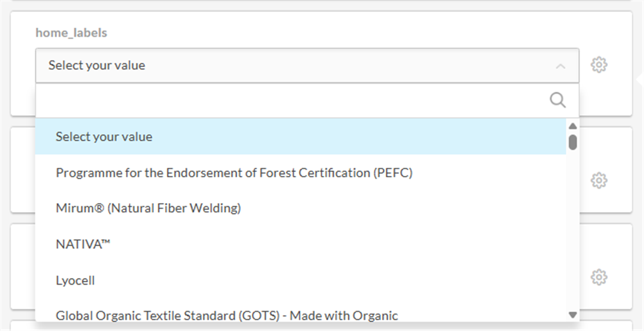The width and height of the screenshot is (644, 331).
Task: Click the dropdown list scrollbar thumb
Action: click(x=573, y=142)
